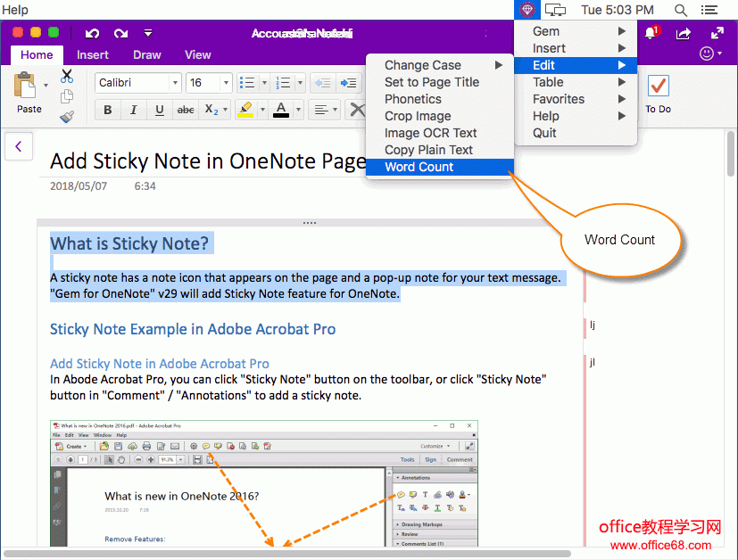Click the Share icon

click(683, 33)
